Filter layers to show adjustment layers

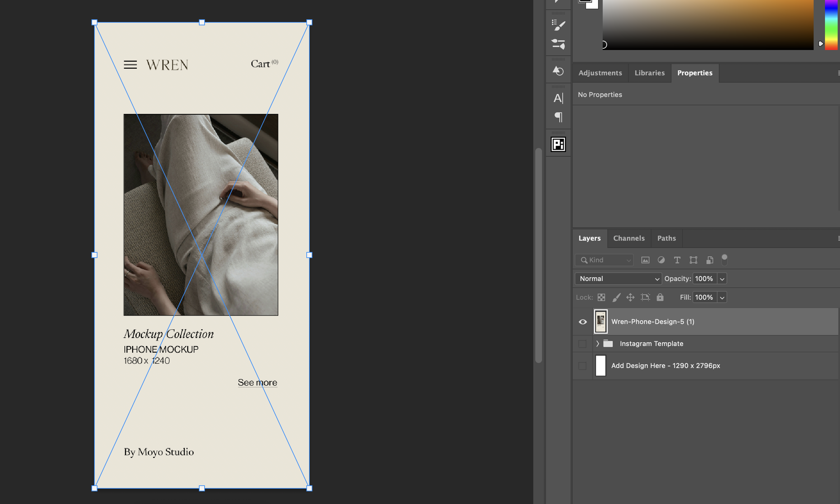tap(661, 260)
